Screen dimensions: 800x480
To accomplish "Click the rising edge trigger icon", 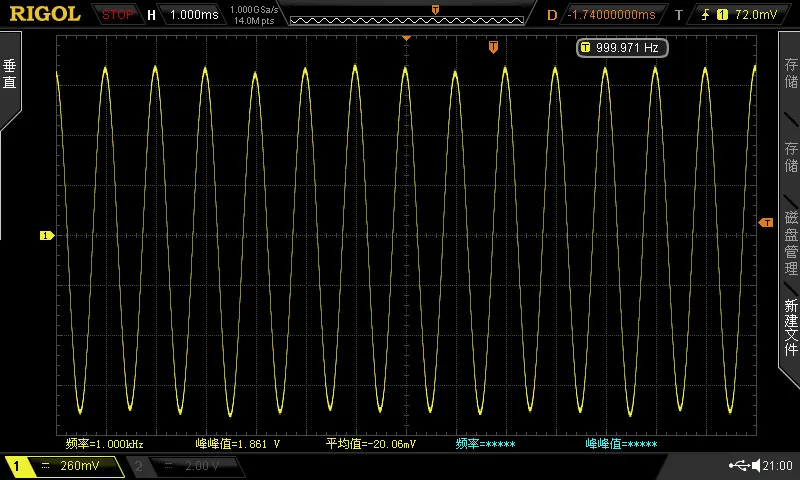I will 706,15.
